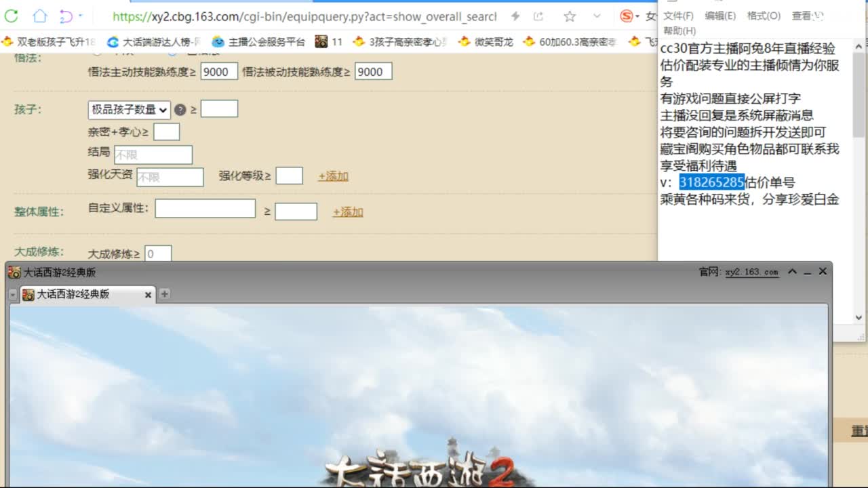Bookmark this page with the star icon
The image size is (868, 488).
[x=570, y=16]
